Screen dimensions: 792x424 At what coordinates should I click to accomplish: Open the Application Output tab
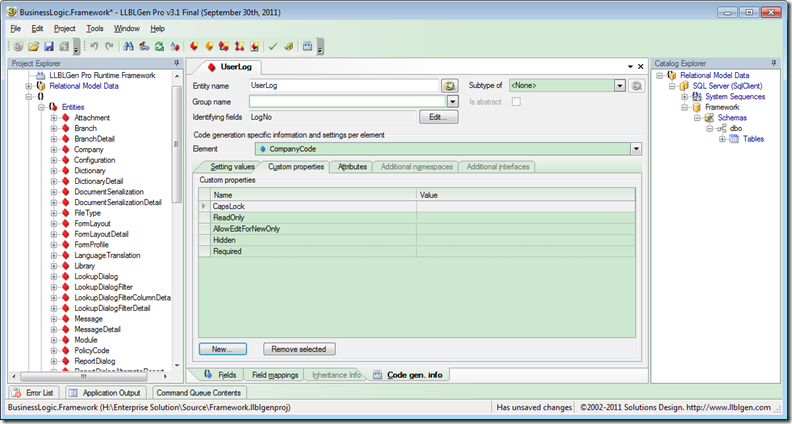106,393
